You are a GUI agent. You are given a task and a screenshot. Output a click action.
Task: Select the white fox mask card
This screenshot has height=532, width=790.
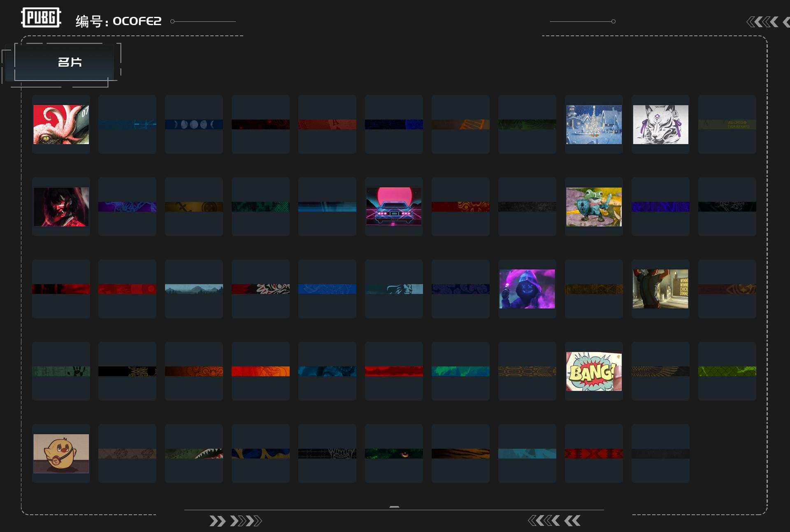coord(660,124)
